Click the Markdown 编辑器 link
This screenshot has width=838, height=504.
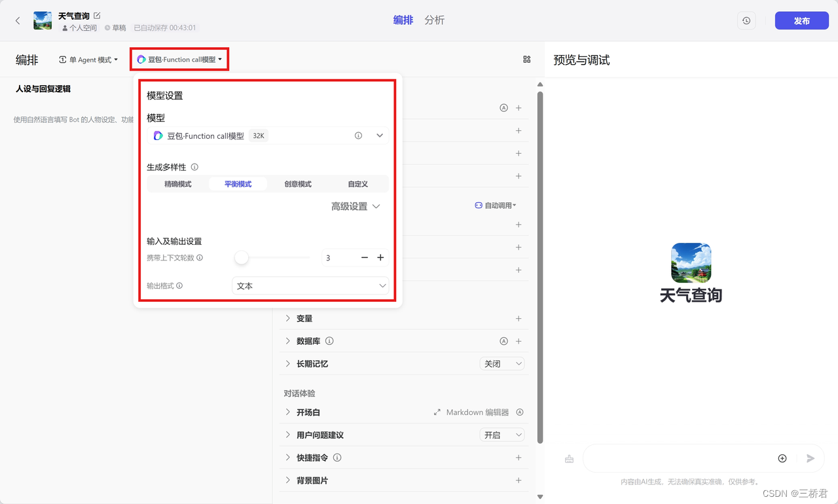click(x=477, y=412)
